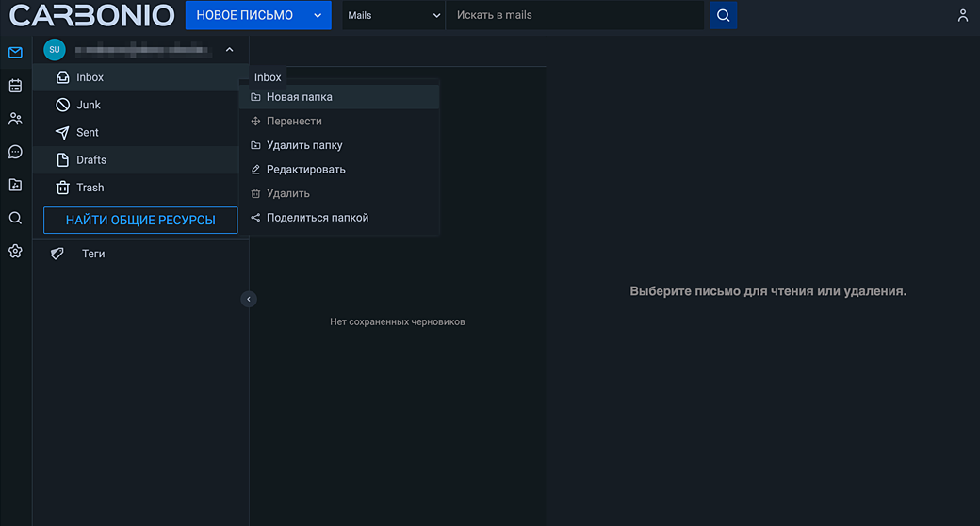This screenshot has height=526, width=980.
Task: Click the SU account avatar
Action: coord(55,49)
